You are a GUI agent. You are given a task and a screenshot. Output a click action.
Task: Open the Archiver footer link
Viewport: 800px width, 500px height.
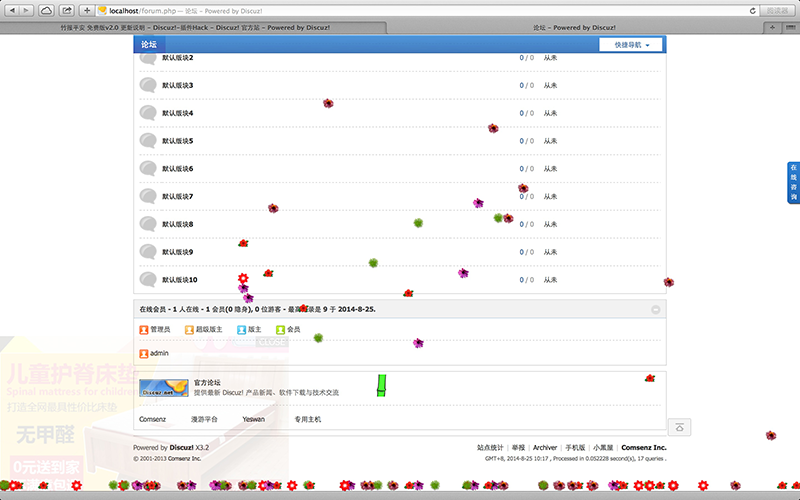(545, 447)
